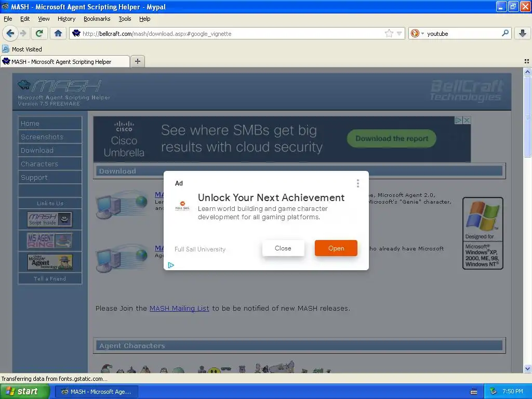Viewport: 532px width, 399px height.
Task: Reload the page with the refresh icon
Action: tap(39, 33)
